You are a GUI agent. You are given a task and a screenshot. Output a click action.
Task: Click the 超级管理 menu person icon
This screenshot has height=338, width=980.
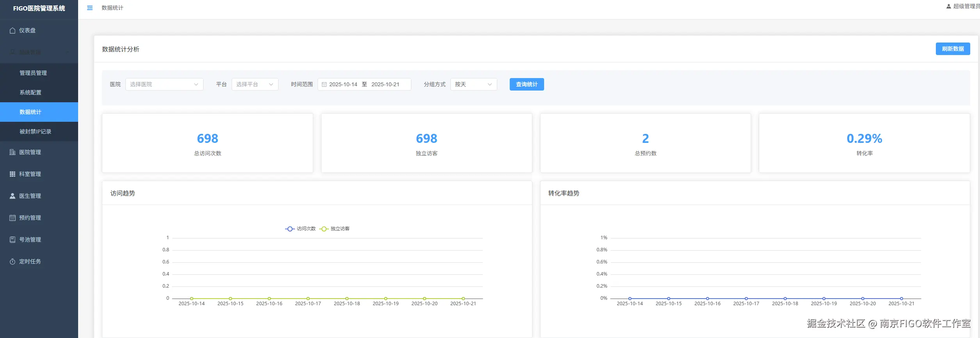tap(12, 52)
